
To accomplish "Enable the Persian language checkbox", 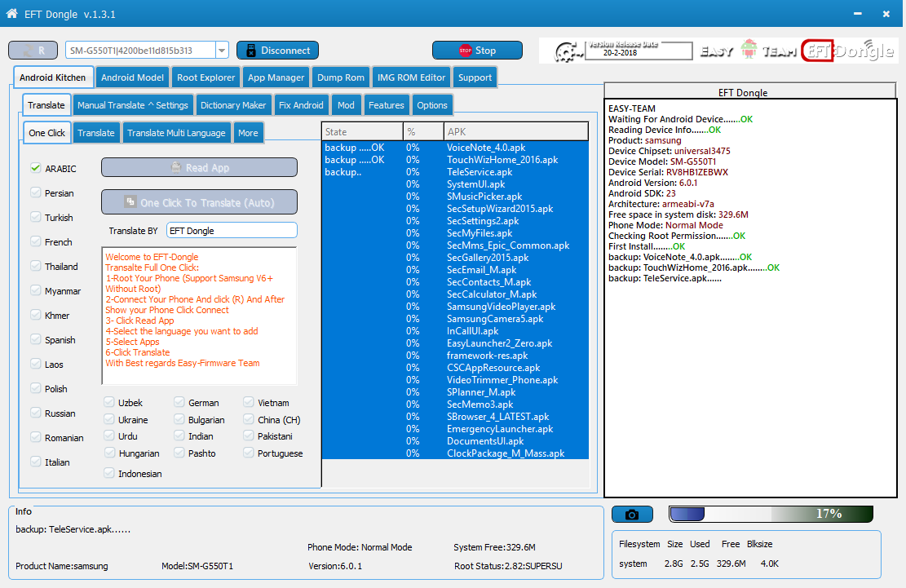I will click(x=36, y=193).
